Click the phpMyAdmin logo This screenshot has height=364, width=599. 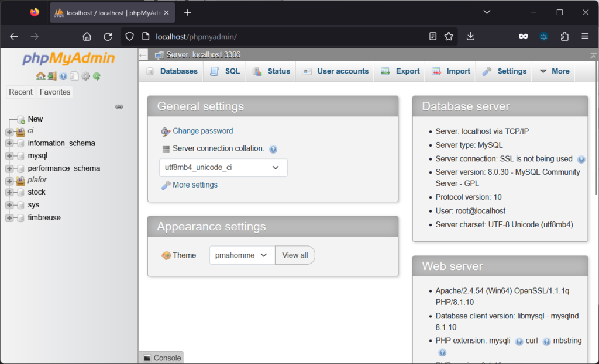coord(69,58)
